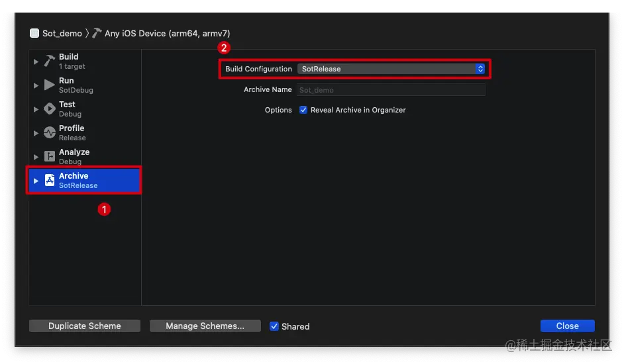Select the Archive SotRelease row
Image resolution: width=624 pixels, height=364 pixels.
(84, 180)
